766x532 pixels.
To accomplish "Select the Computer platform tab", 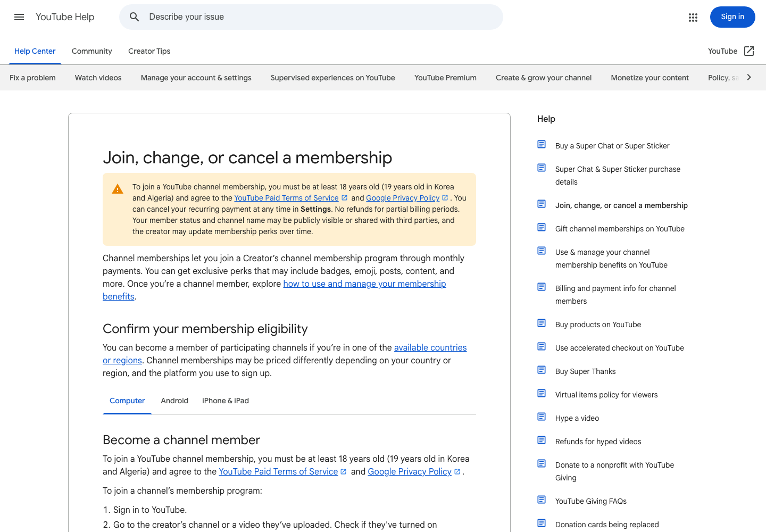I will pos(127,401).
